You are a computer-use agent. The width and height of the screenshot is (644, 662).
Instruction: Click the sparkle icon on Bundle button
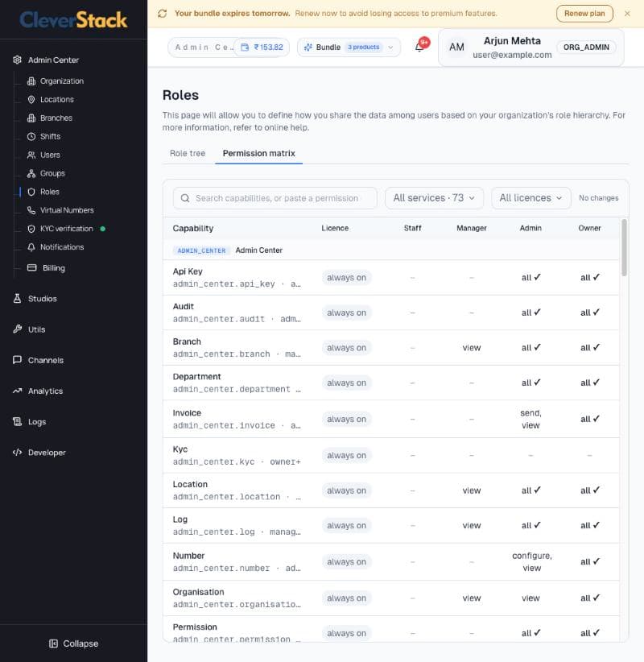coord(308,48)
